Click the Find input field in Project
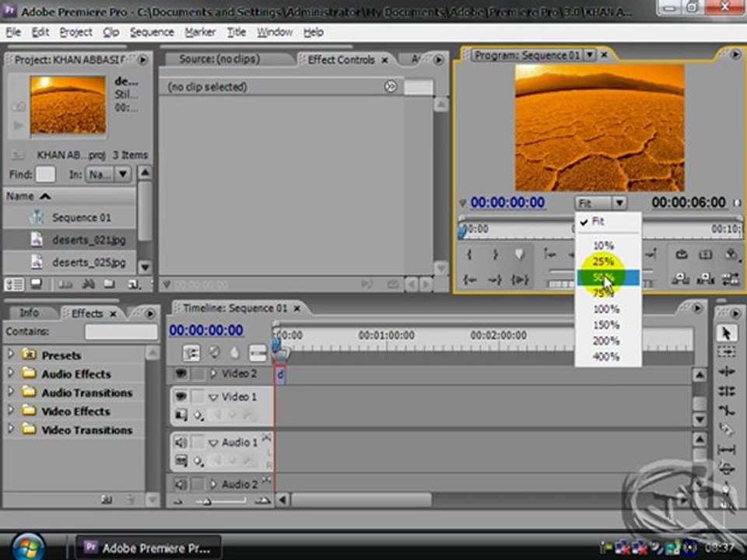 click(45, 174)
